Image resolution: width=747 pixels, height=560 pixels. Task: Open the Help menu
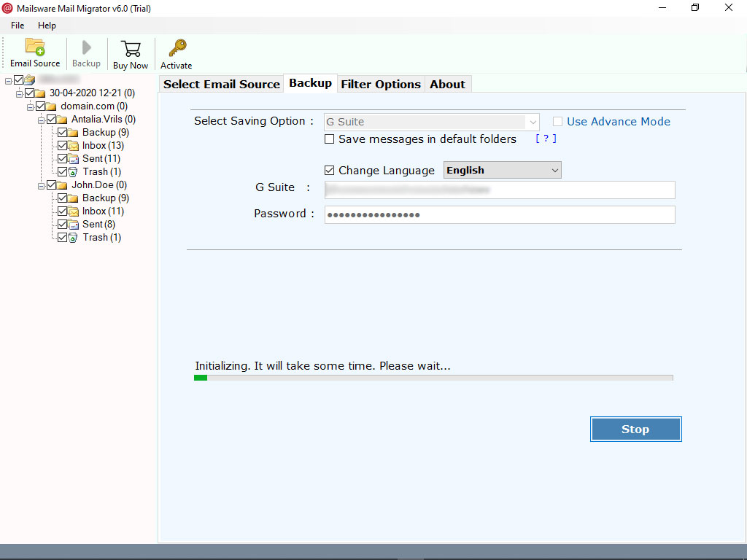coord(47,26)
